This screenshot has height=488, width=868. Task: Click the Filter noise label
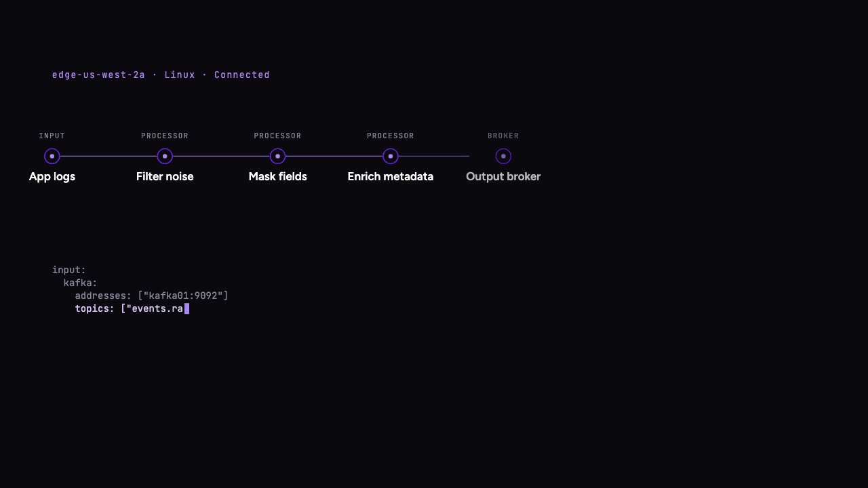point(165,177)
